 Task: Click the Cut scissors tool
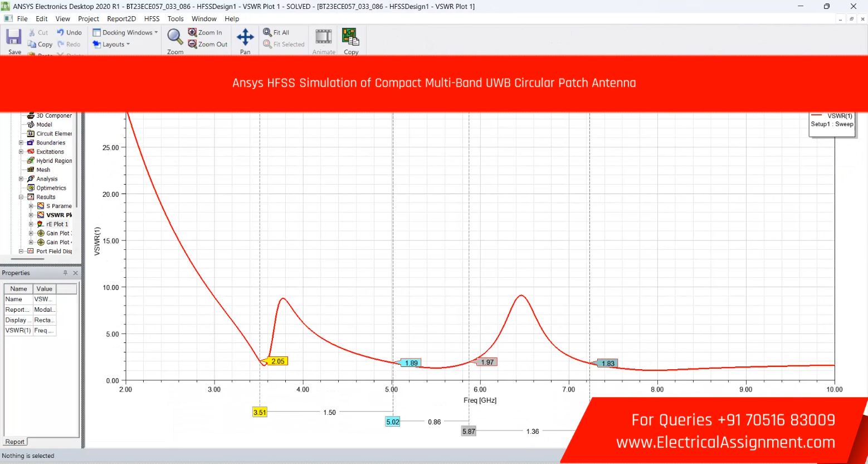coord(38,32)
